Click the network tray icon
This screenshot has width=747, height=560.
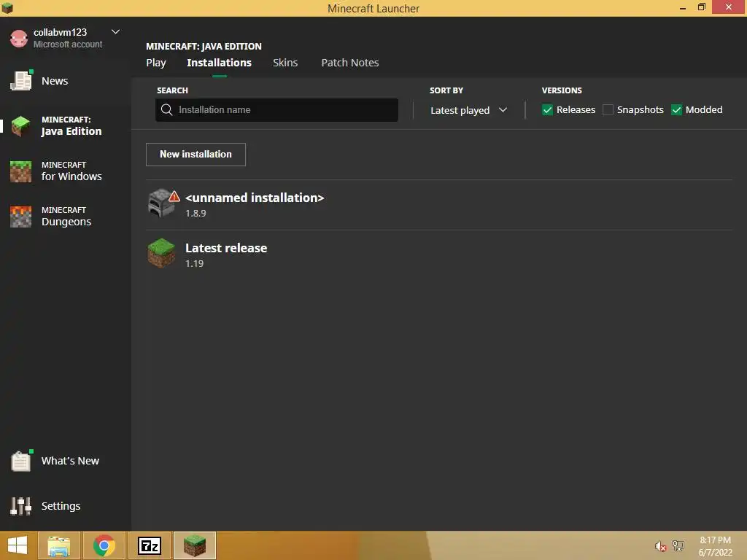[x=678, y=545]
